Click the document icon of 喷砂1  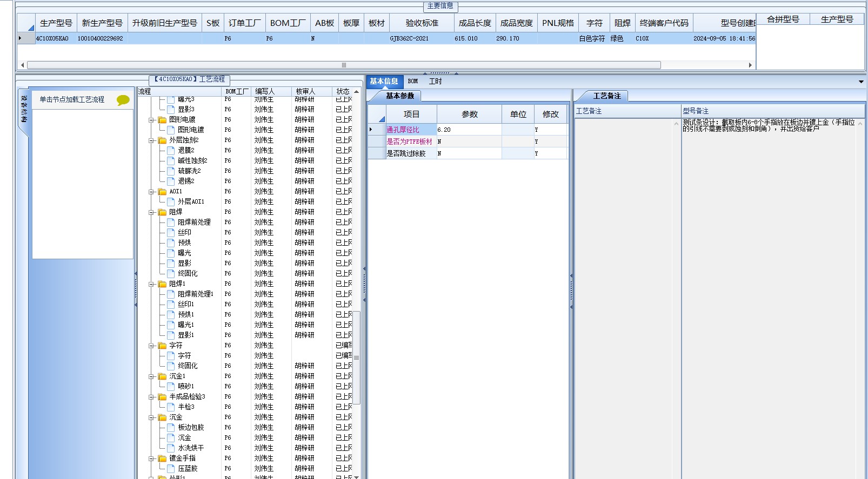(x=171, y=387)
